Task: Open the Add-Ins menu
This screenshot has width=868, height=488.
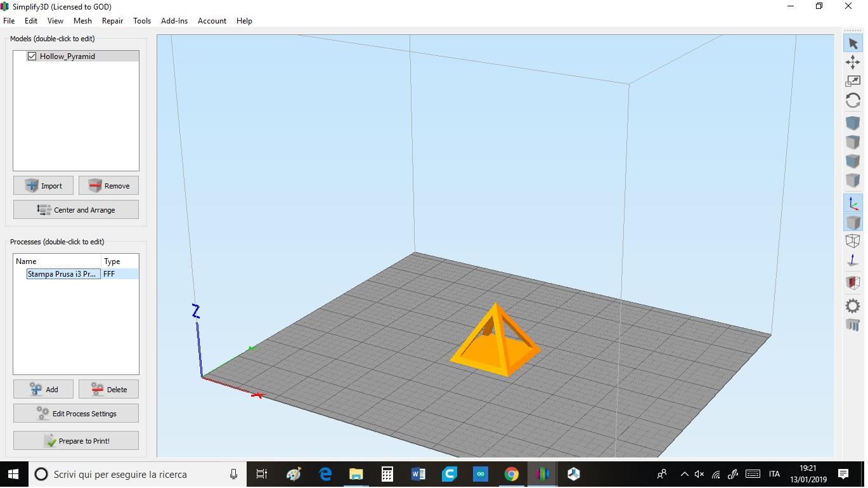Action: click(174, 21)
